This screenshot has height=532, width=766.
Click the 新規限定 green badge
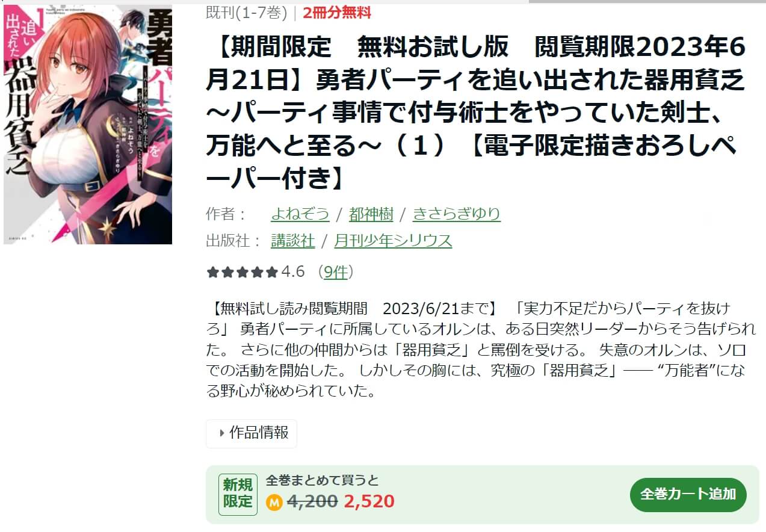click(x=238, y=493)
